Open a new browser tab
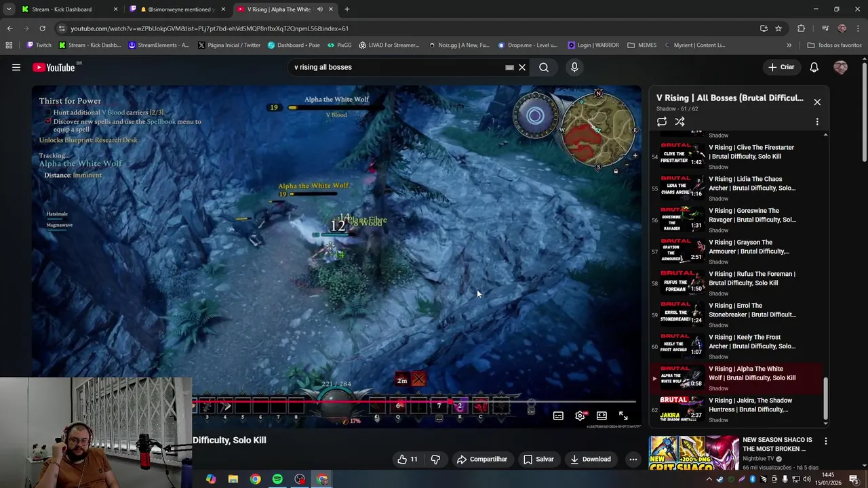 point(347,9)
